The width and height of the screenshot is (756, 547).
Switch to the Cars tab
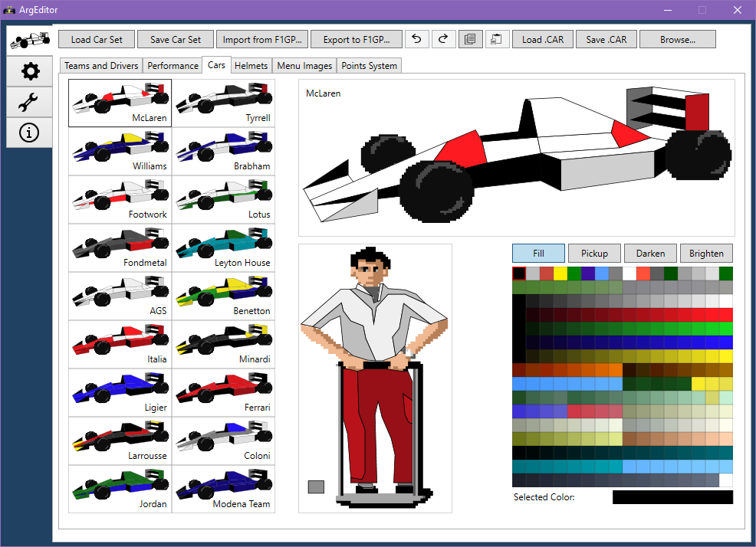pos(216,65)
